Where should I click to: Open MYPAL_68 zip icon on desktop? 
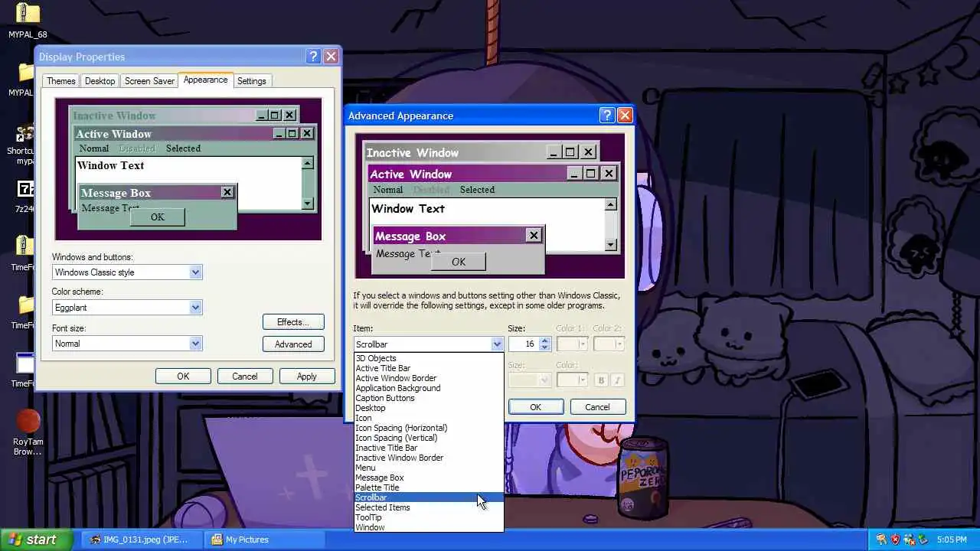(28, 20)
